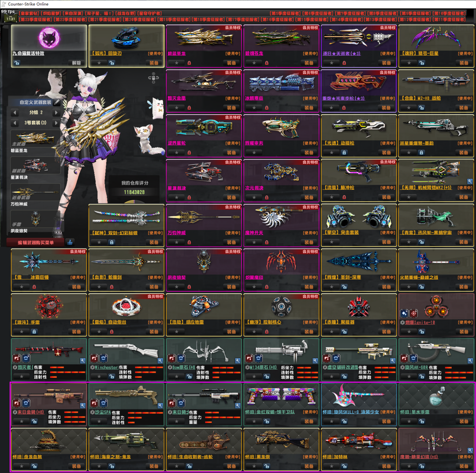Click the unlock icon on 【魂狩】猎弓-巨星 card
The image size is (476, 473).
pyautogui.click(x=422, y=63)
